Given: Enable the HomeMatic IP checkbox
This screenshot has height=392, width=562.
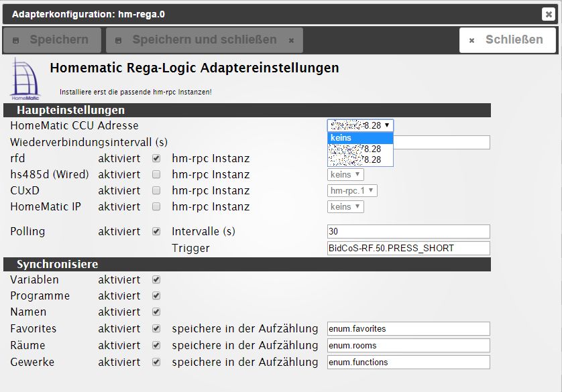Looking at the screenshot, I should point(156,207).
